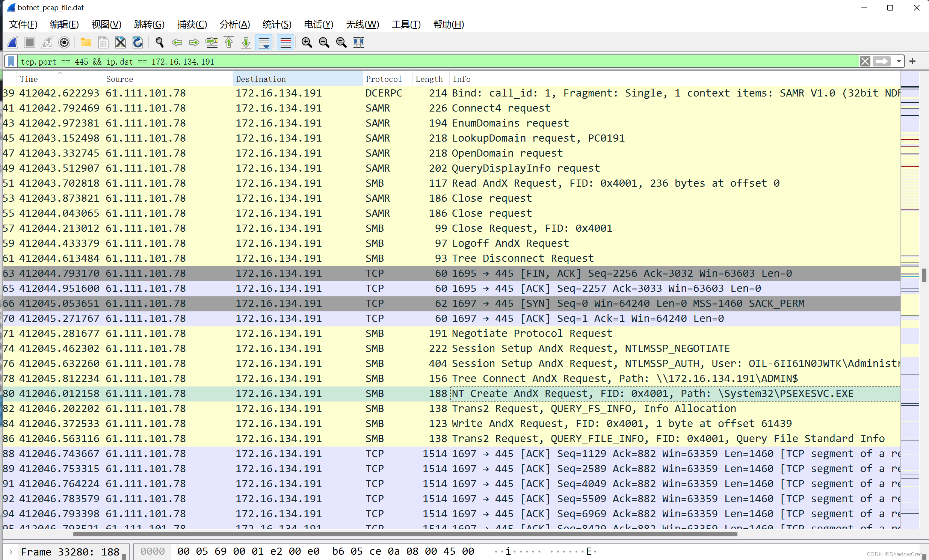
Task: Go forward with the right green arrow
Action: 194,42
